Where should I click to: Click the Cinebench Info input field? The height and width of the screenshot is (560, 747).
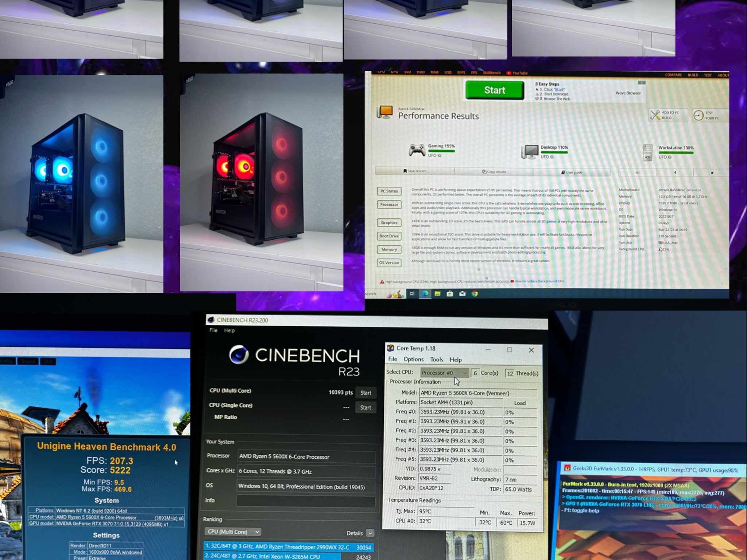pyautogui.click(x=306, y=501)
